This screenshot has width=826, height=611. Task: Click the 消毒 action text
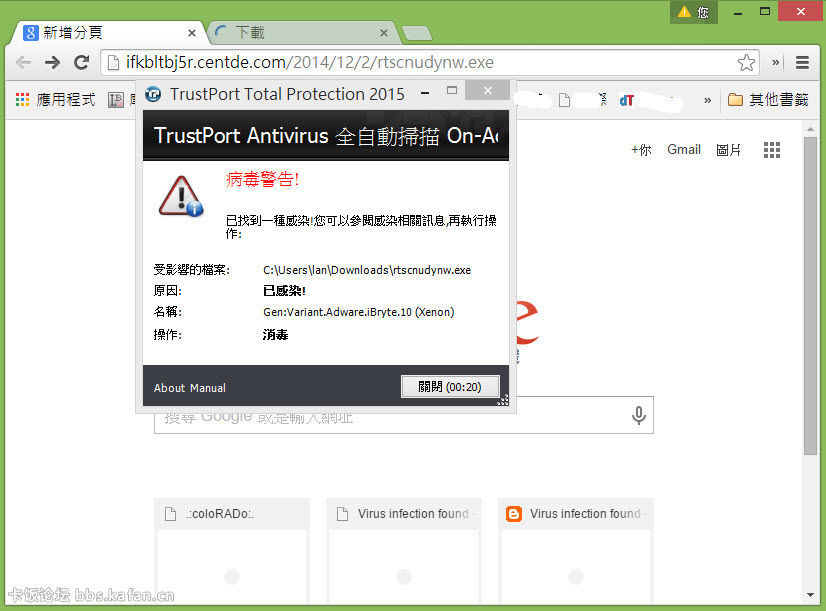click(x=275, y=335)
